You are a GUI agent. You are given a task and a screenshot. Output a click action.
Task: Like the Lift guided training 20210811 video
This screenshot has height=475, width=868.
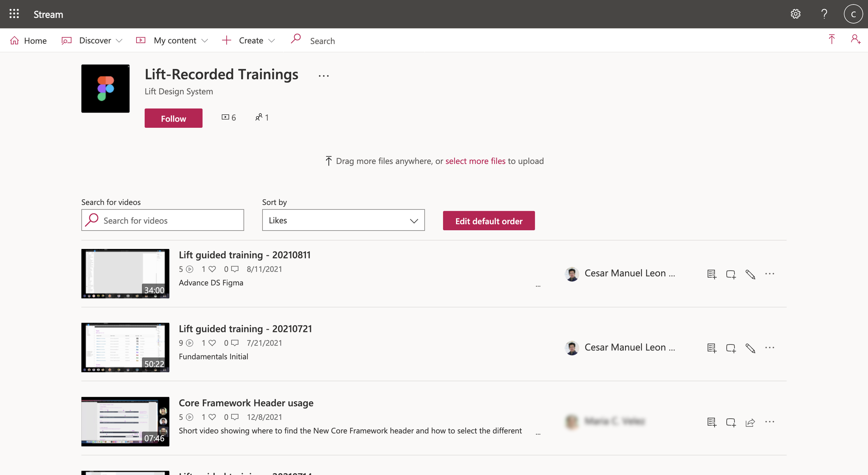pos(212,269)
